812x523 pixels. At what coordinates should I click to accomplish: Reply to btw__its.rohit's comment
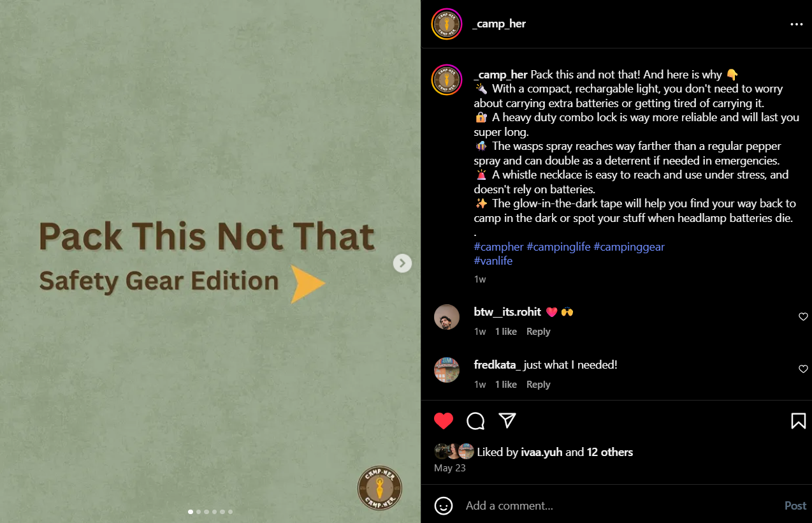[538, 332]
